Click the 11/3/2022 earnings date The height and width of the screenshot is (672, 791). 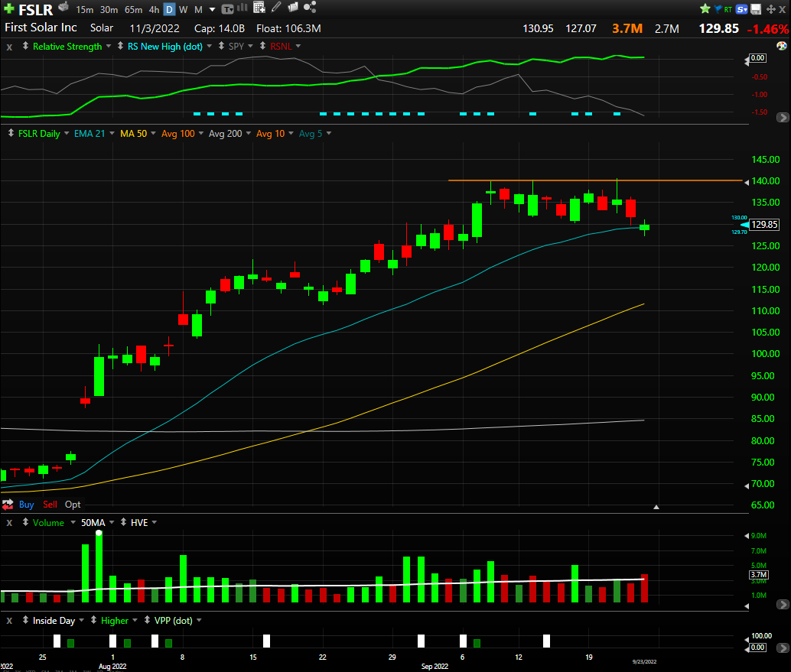point(155,28)
